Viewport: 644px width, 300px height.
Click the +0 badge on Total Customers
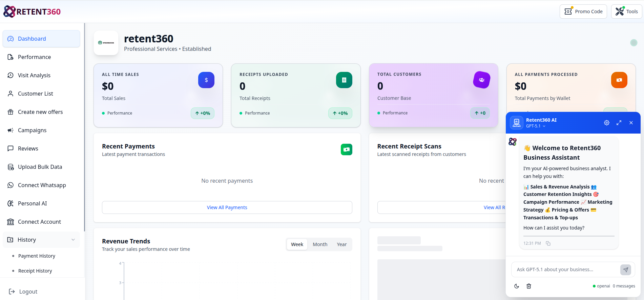tap(480, 113)
